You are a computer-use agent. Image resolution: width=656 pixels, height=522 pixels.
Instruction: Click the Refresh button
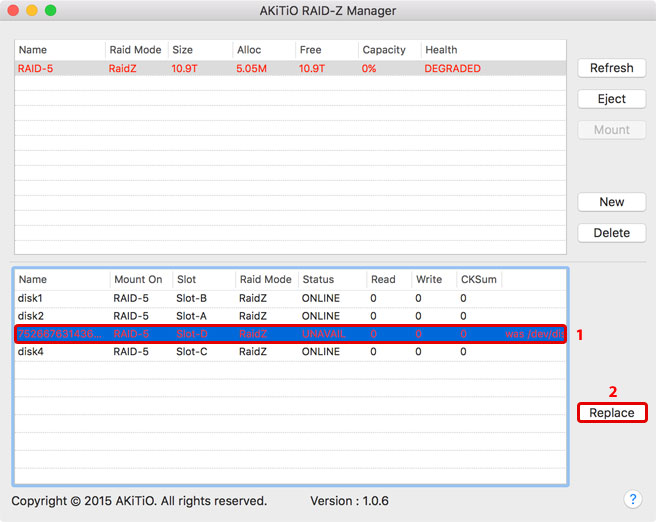pos(611,68)
